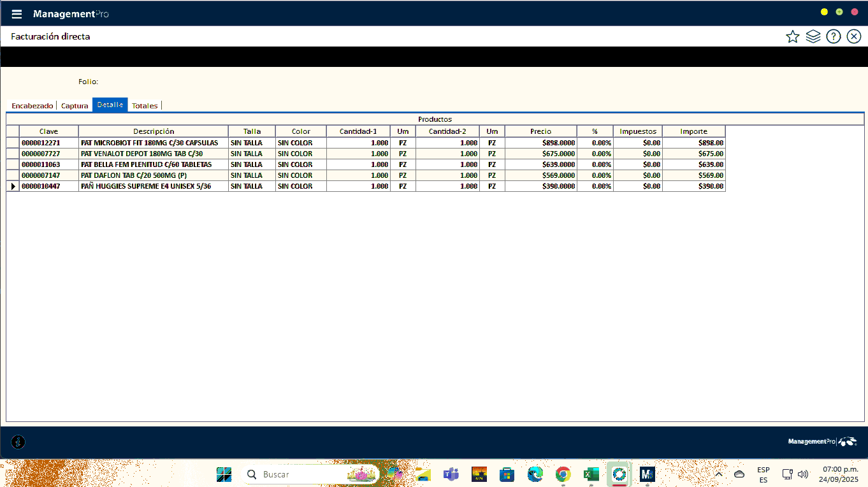Click the stacked layers icon

click(813, 36)
